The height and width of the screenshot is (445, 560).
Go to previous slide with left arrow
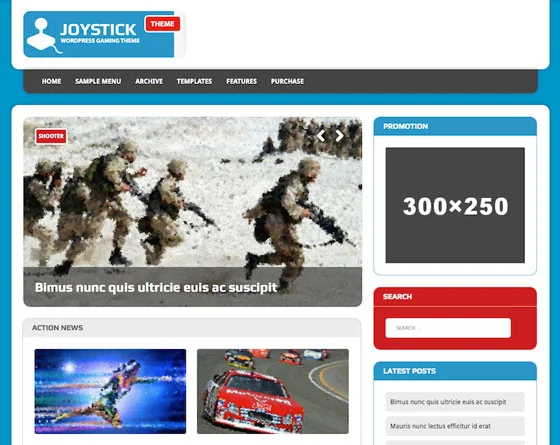click(x=321, y=135)
